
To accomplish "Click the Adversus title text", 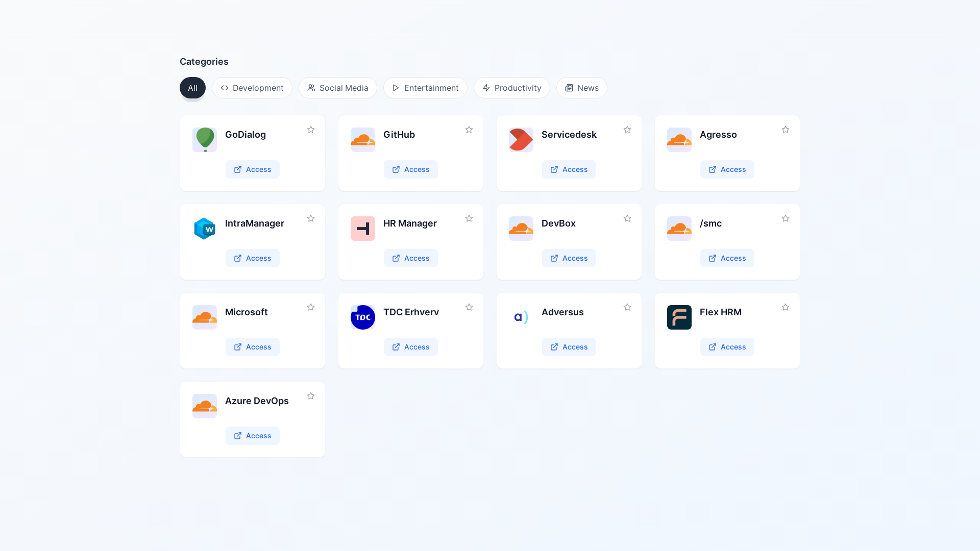I will (x=562, y=312).
